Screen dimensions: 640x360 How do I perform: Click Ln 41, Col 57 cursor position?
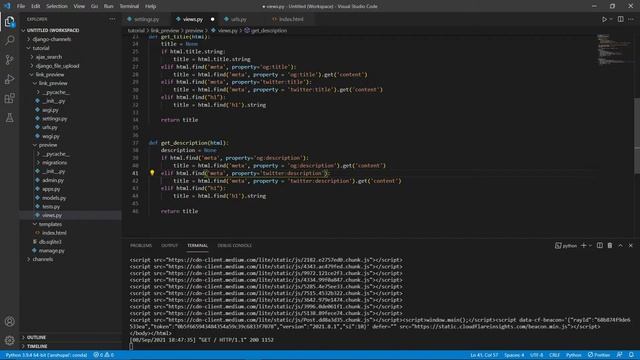[x=484, y=355]
